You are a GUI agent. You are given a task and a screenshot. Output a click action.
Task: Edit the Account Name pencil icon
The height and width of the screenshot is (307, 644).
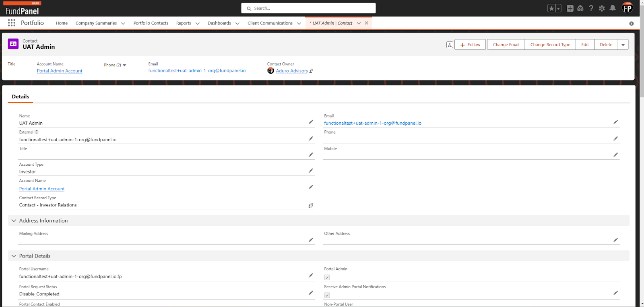click(x=311, y=187)
